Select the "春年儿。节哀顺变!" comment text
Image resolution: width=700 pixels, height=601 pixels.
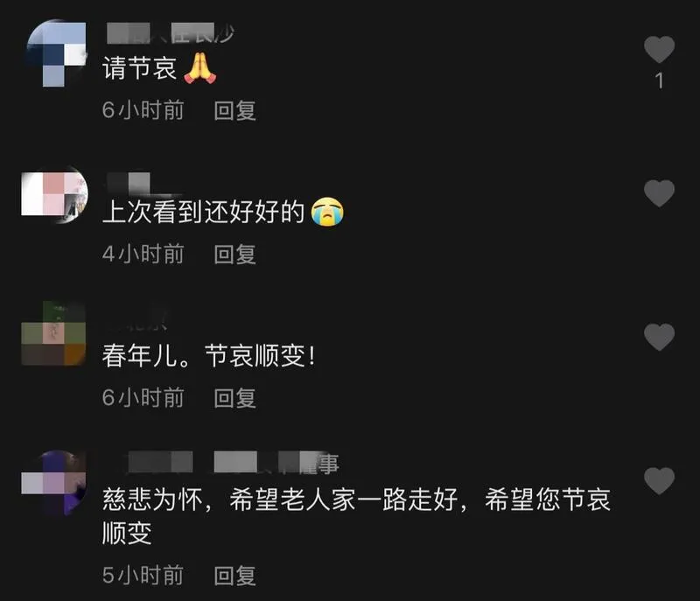pyautogui.click(x=208, y=355)
